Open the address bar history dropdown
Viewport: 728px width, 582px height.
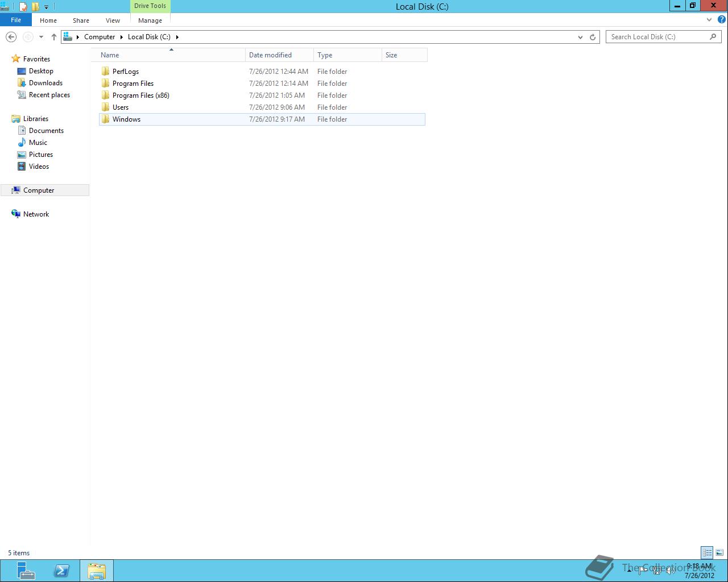580,37
